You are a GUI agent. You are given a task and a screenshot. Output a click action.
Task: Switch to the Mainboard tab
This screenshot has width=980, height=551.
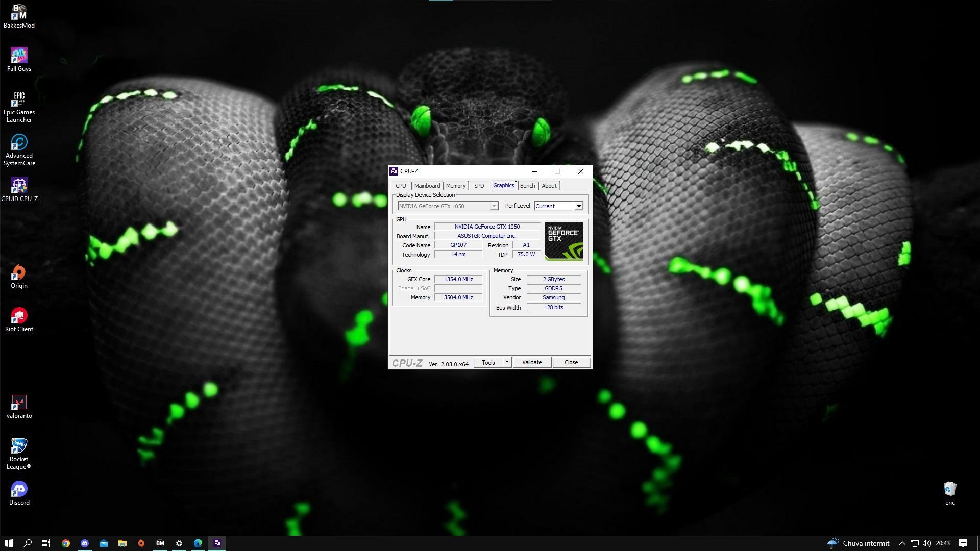point(427,186)
